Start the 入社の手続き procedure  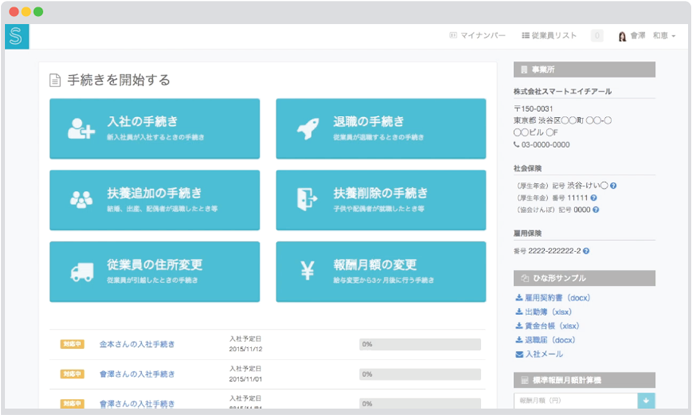pyautogui.click(x=154, y=128)
